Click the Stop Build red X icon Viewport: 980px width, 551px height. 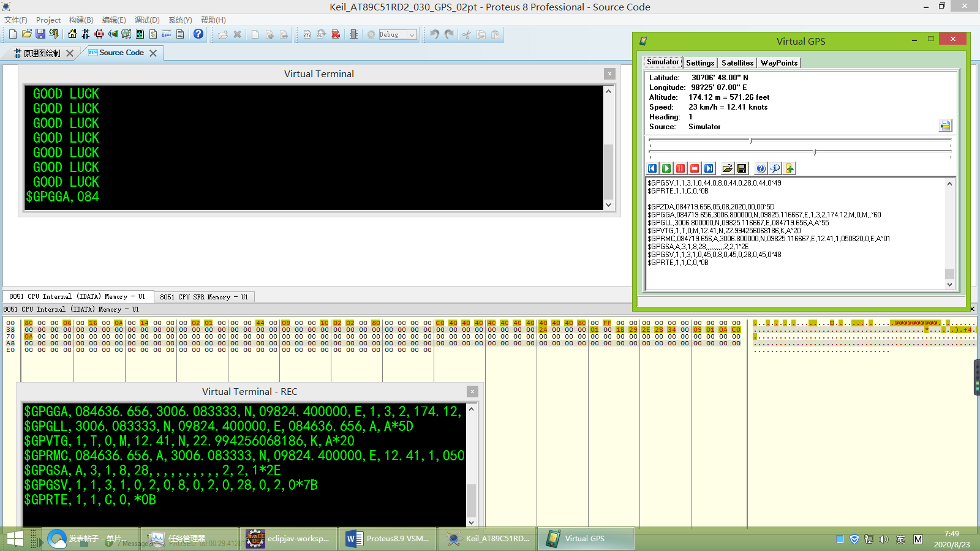[x=336, y=34]
